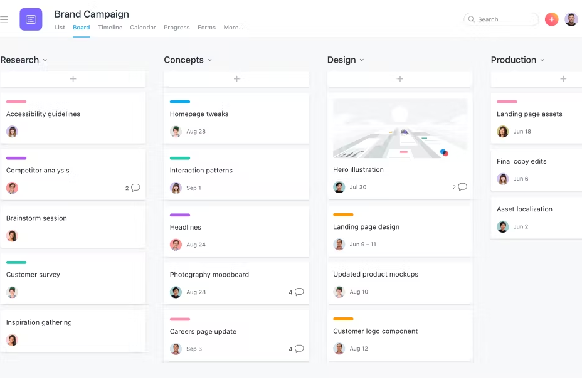The width and height of the screenshot is (582, 392).
Task: Click the assignee avatar on Landing page assets
Action: (x=502, y=132)
